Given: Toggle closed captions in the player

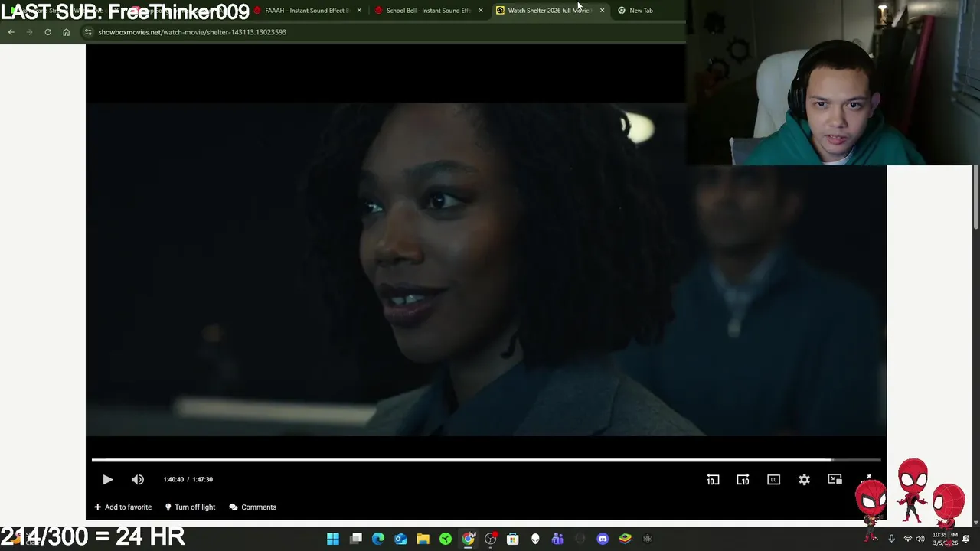Looking at the screenshot, I should pos(773,479).
